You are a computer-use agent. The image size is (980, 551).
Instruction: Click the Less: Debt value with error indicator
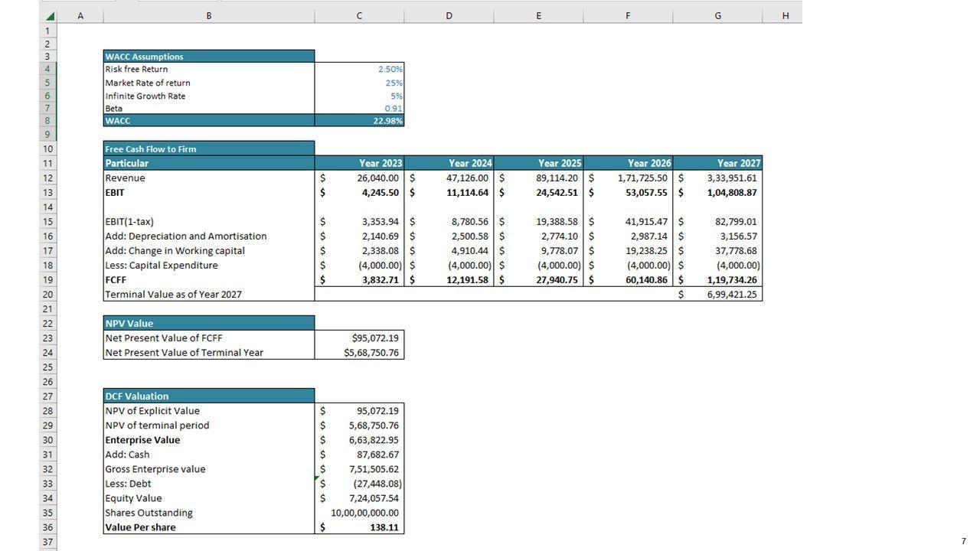click(359, 484)
